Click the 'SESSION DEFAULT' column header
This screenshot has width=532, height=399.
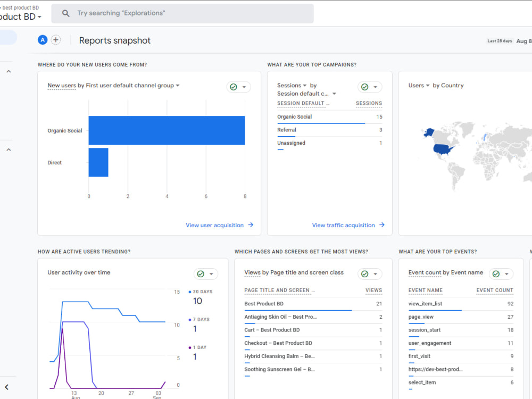click(303, 104)
